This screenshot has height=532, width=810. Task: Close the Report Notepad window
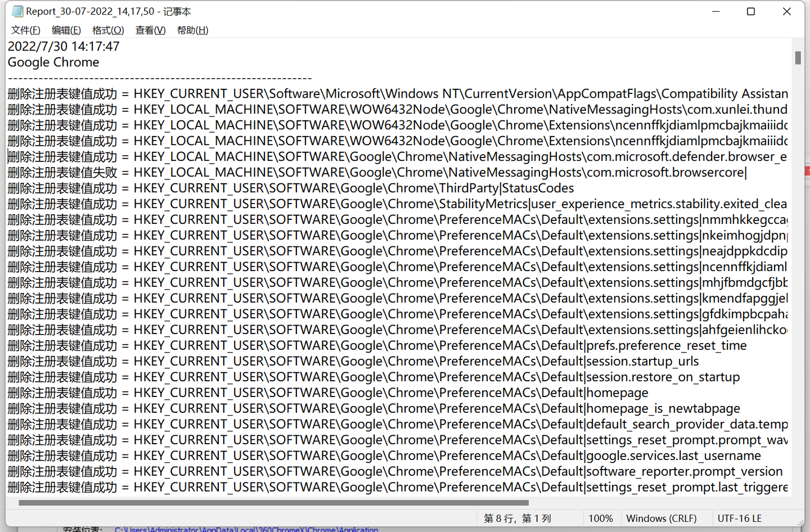coord(787,11)
